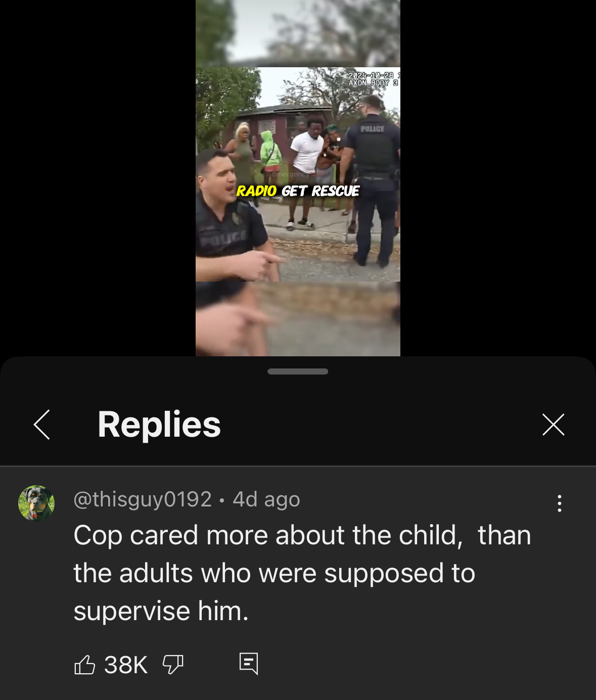596x700 pixels.
Task: Select the comment text about the cop
Action: pos(302,573)
